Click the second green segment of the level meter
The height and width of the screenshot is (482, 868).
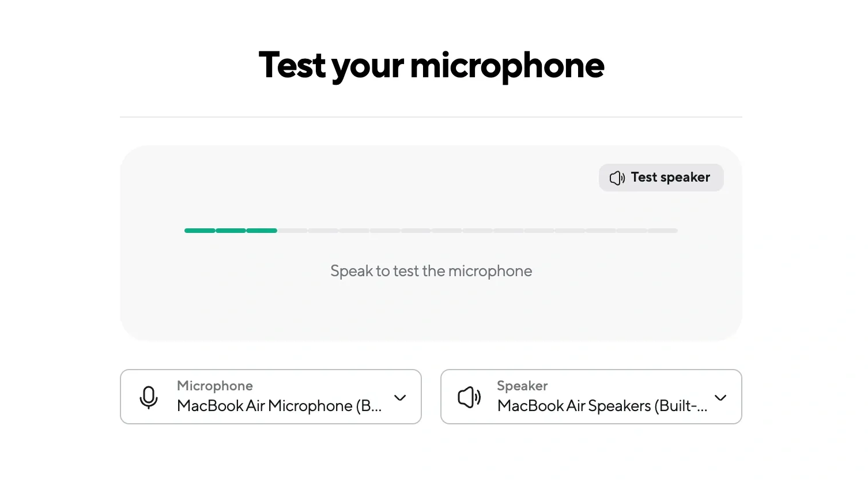pos(231,231)
